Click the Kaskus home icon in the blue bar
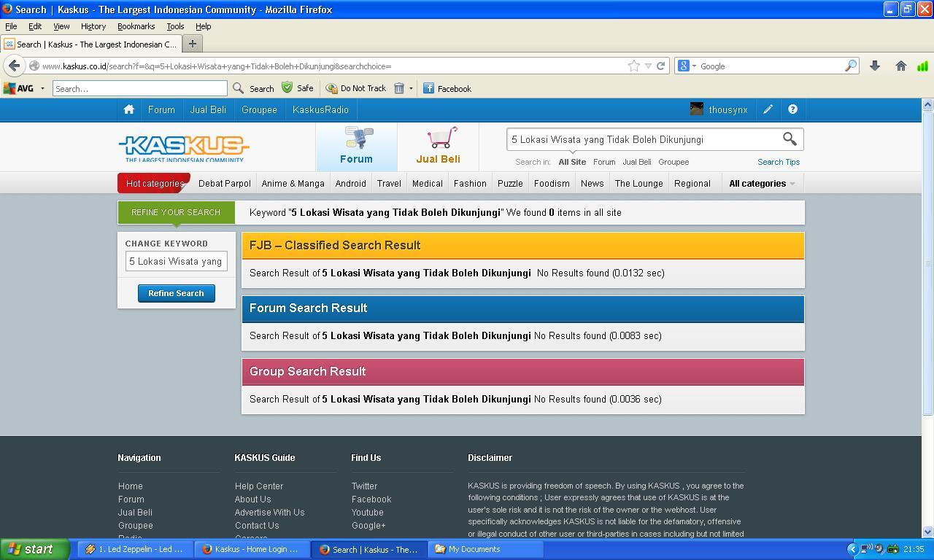Viewport: 934px width, 560px height. [x=129, y=109]
